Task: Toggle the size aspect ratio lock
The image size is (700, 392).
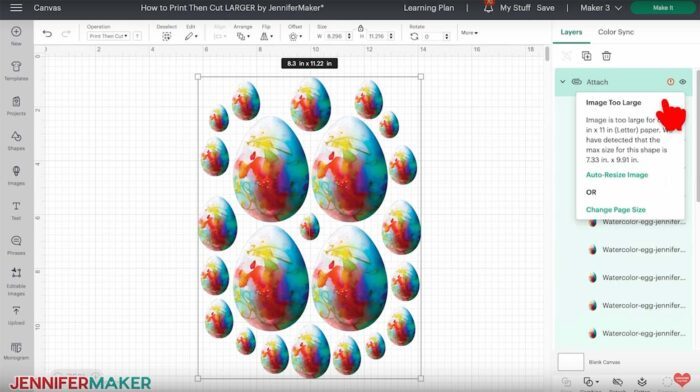Action: [360, 28]
